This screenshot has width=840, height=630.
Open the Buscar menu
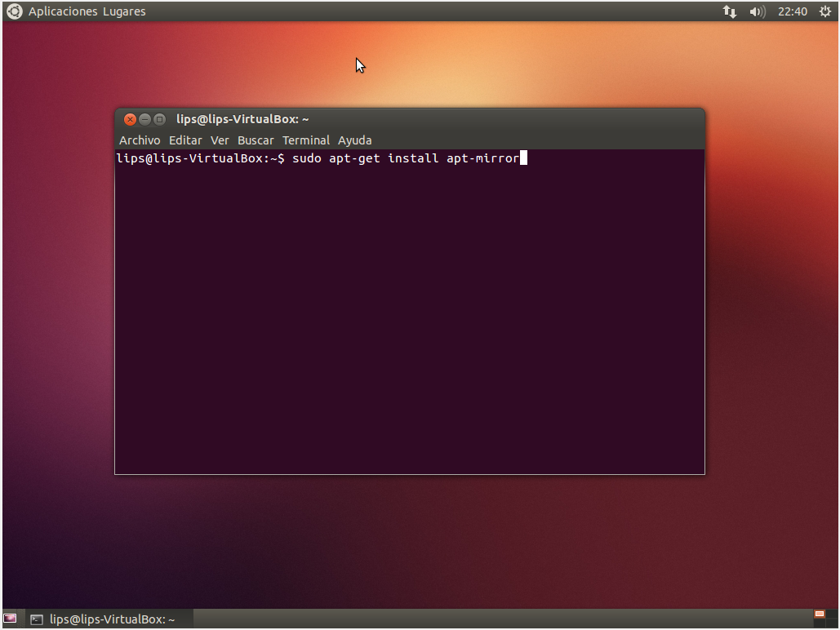(256, 140)
